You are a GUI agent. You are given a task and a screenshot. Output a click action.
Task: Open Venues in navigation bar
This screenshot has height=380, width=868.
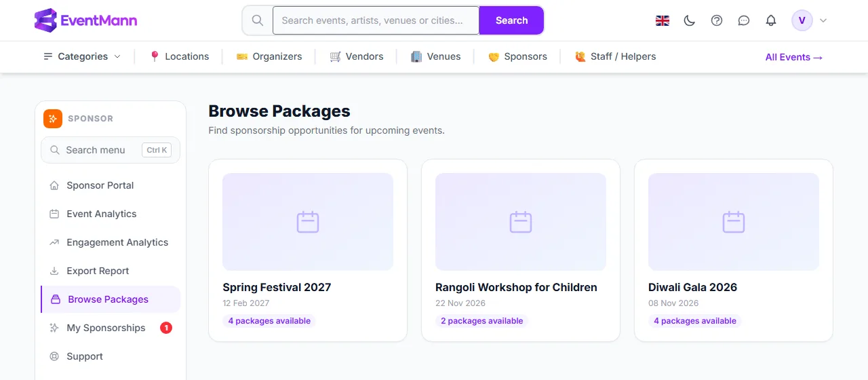[x=435, y=56]
